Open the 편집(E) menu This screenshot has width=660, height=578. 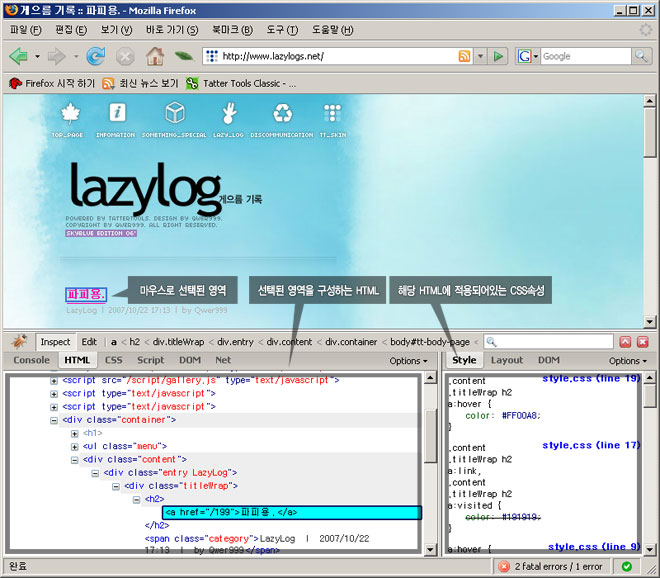(71, 30)
